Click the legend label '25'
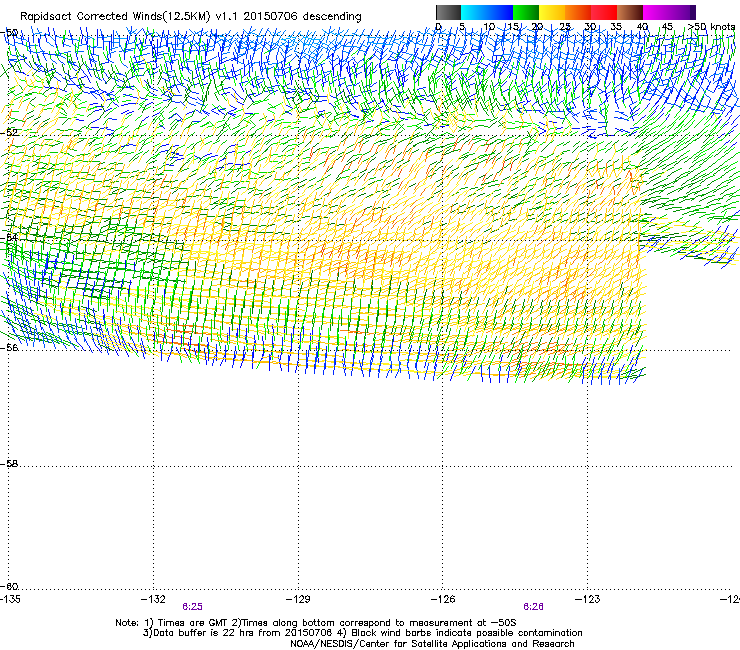Screen dimensions: 740x650 point(565,27)
